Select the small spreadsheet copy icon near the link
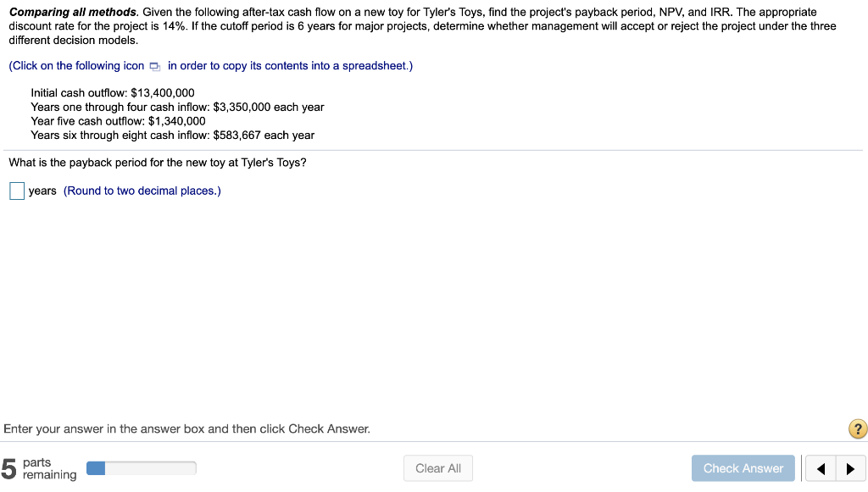 pyautogui.click(x=153, y=65)
